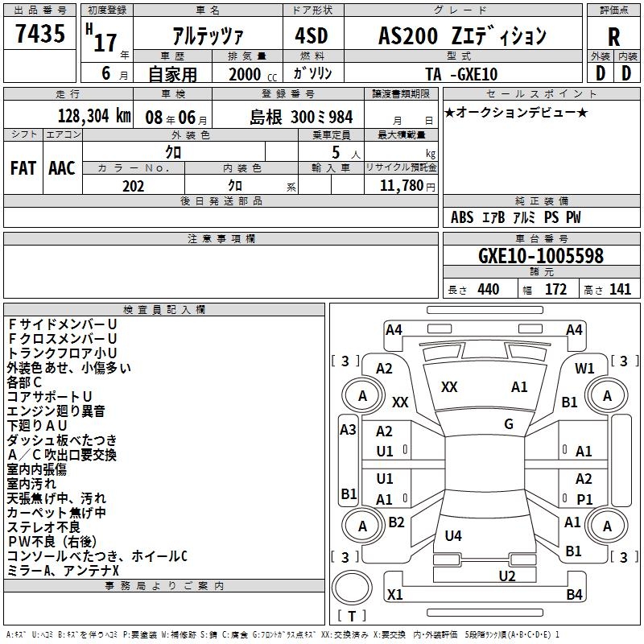The image size is (644, 644).
Task: Click the note 天張焦げ中、汚れ
Action: tap(56, 498)
